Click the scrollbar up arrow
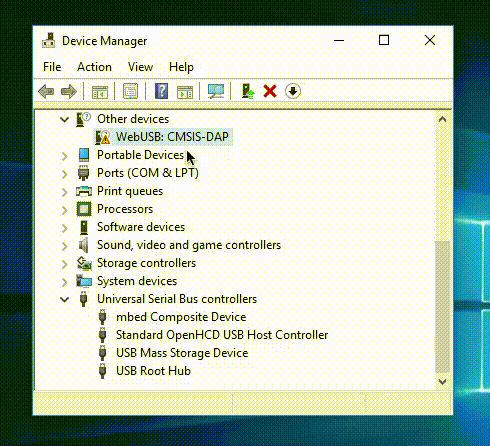The width and height of the screenshot is (490, 446). click(x=442, y=119)
